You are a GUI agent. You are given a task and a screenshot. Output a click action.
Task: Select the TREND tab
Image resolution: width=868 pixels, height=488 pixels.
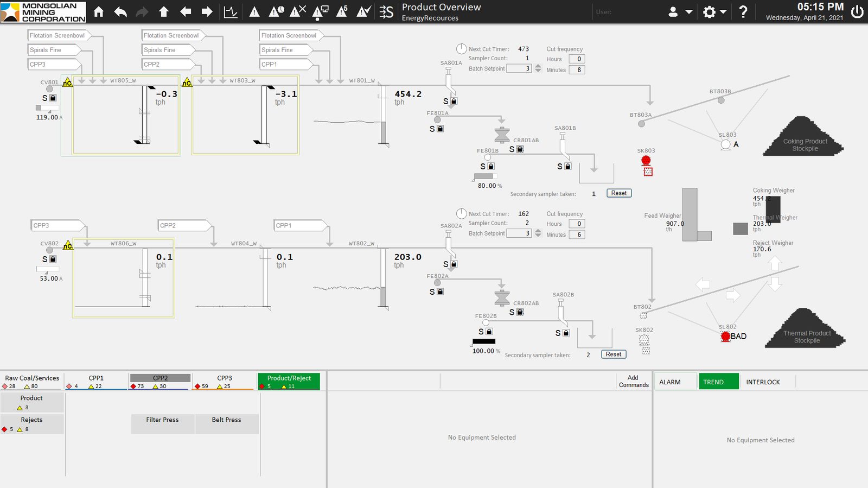(719, 382)
